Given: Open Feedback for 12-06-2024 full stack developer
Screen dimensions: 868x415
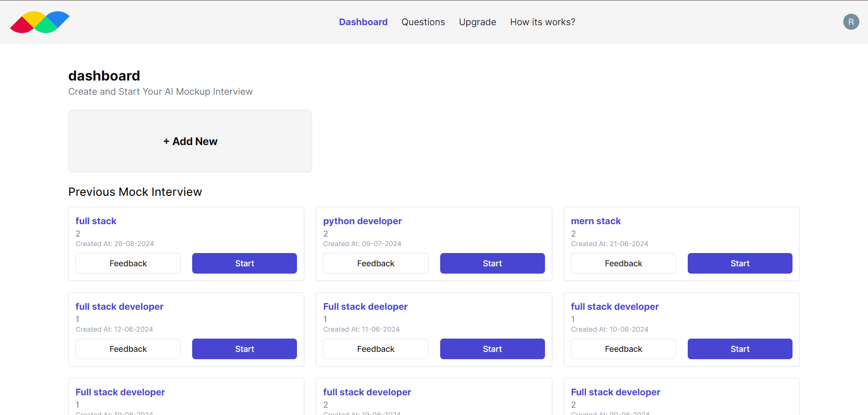Looking at the screenshot, I should [x=128, y=349].
